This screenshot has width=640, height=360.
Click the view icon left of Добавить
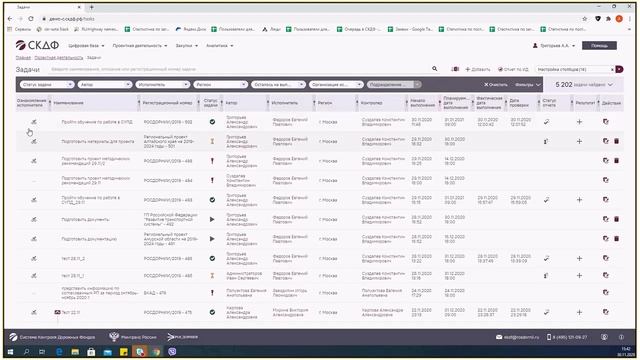pyautogui.click(x=455, y=69)
